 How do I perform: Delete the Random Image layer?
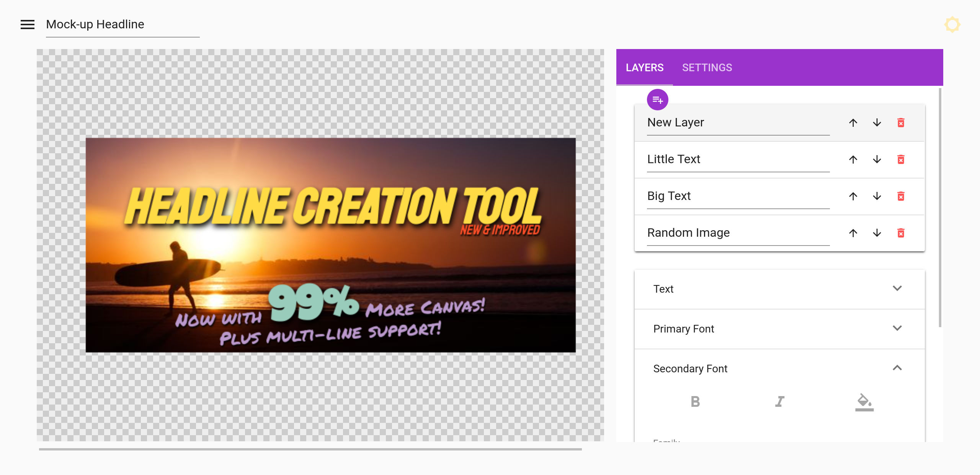coord(901,233)
